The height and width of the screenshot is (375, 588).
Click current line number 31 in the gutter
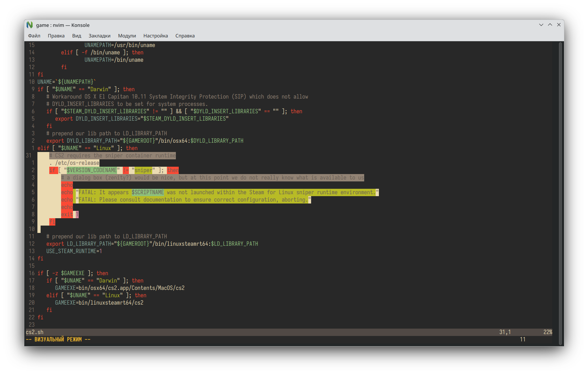pyautogui.click(x=29, y=156)
